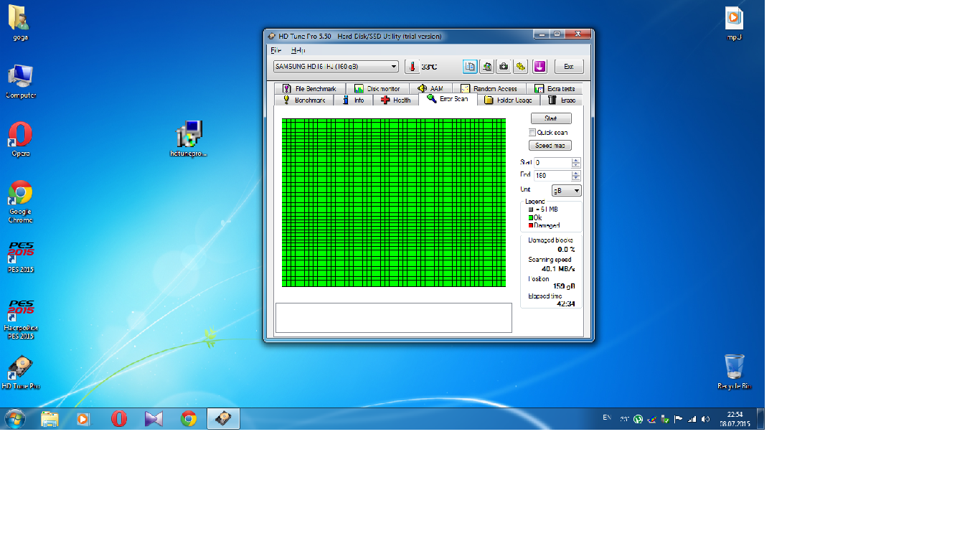The width and height of the screenshot is (980, 551).
Task: Click the volume speaker tray icon
Action: 706,419
